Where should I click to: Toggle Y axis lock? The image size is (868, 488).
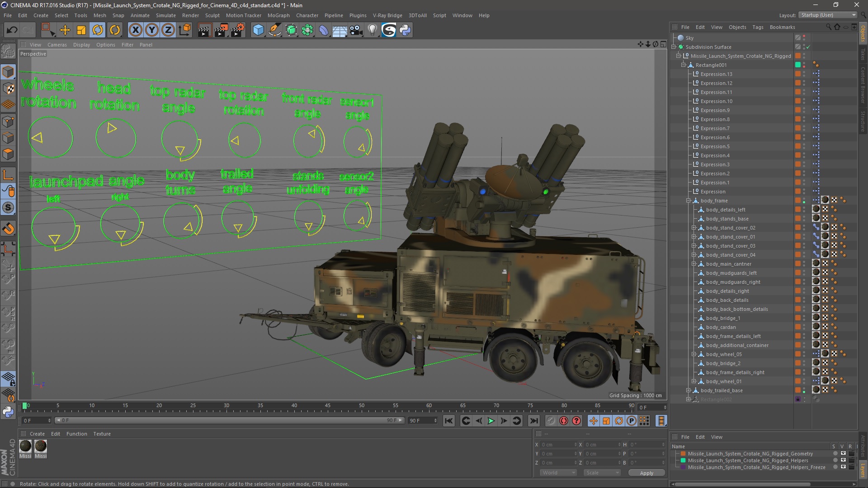(x=152, y=30)
